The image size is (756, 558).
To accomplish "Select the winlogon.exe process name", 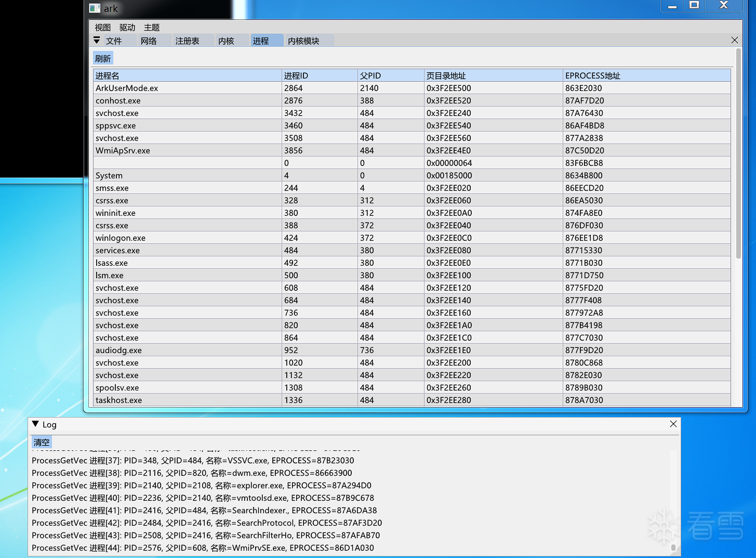I will coord(121,238).
